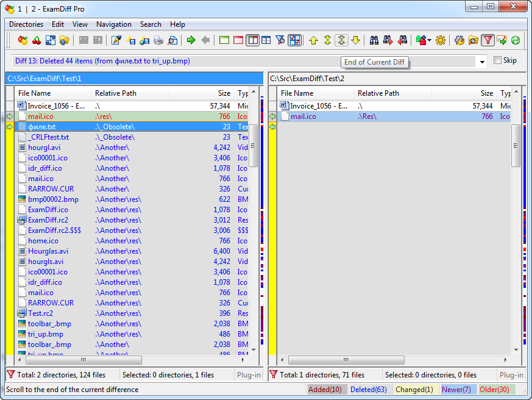This screenshot has height=400, width=532.
Task: Click the gray left arrow toolbar icon
Action: [x=205, y=40]
